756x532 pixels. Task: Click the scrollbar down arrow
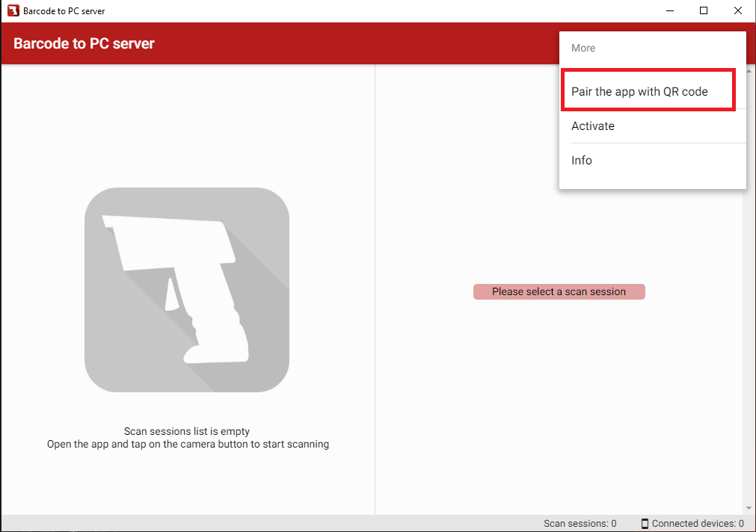click(749, 508)
